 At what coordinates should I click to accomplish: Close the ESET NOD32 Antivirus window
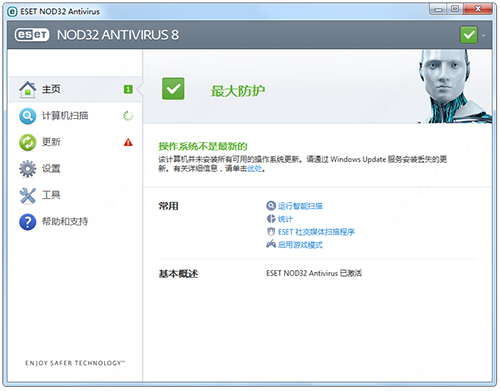point(478,9)
